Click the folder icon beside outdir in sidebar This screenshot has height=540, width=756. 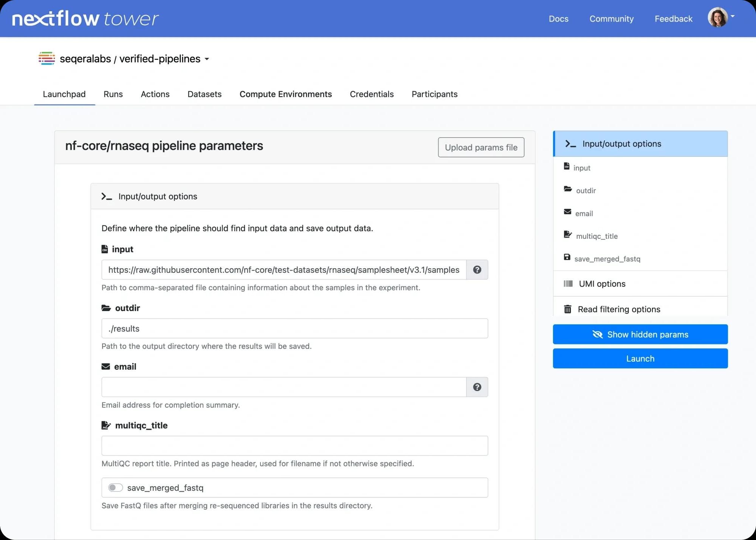568,190
